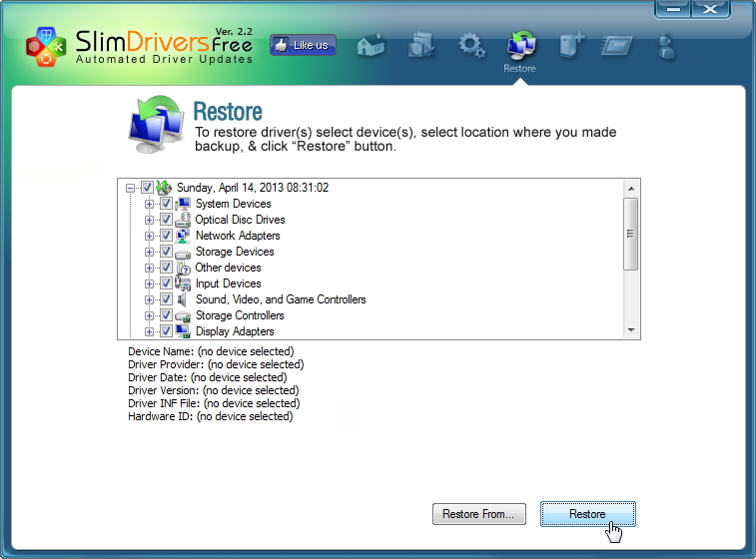This screenshot has width=756, height=559.
Task: Click the Restore button
Action: 588,514
